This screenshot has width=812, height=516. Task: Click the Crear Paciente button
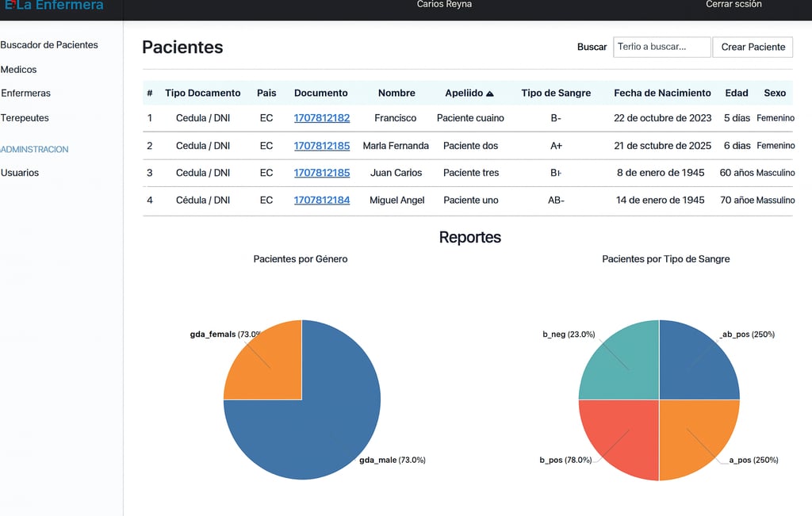[x=753, y=47]
